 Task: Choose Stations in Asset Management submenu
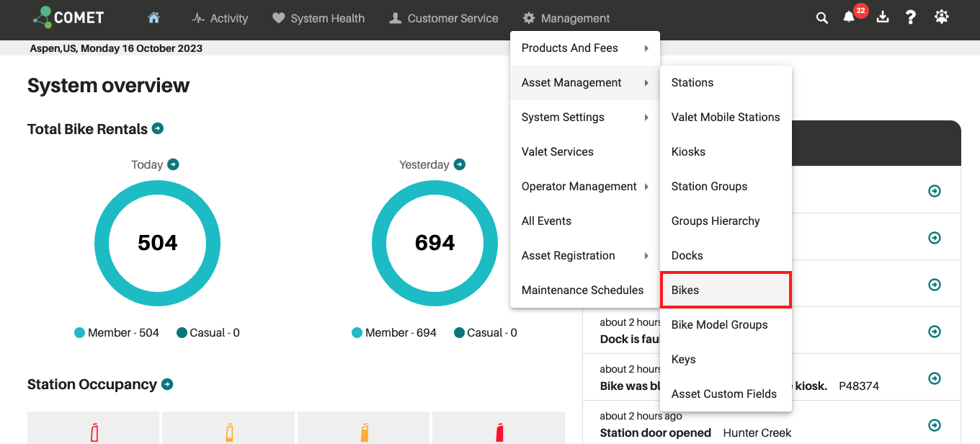click(x=726, y=83)
